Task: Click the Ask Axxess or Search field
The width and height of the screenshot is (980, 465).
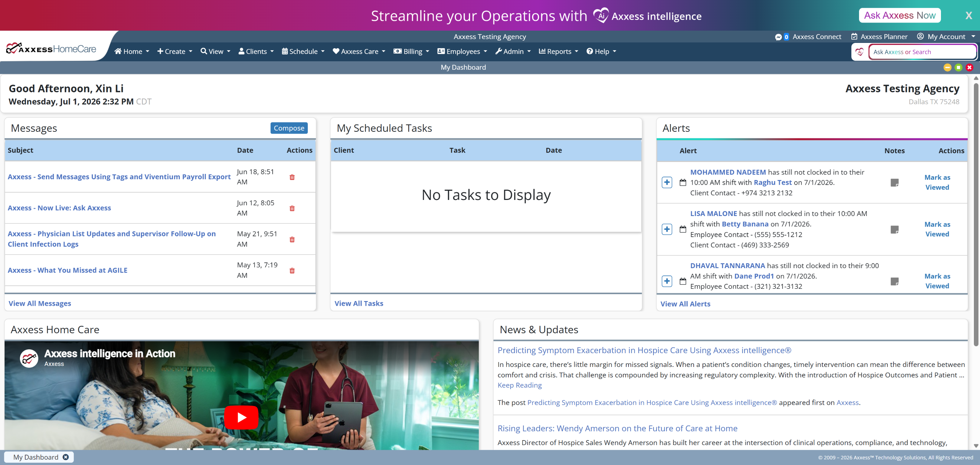Action: click(922, 52)
